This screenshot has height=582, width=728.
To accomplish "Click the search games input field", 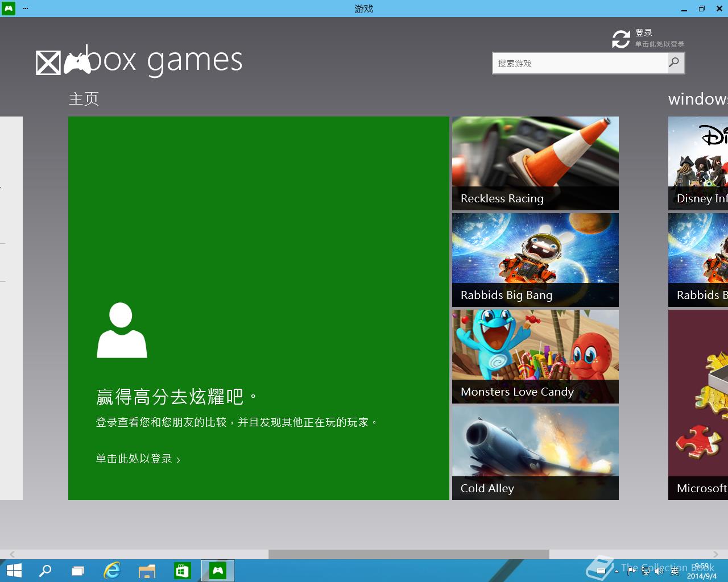I will [x=581, y=63].
